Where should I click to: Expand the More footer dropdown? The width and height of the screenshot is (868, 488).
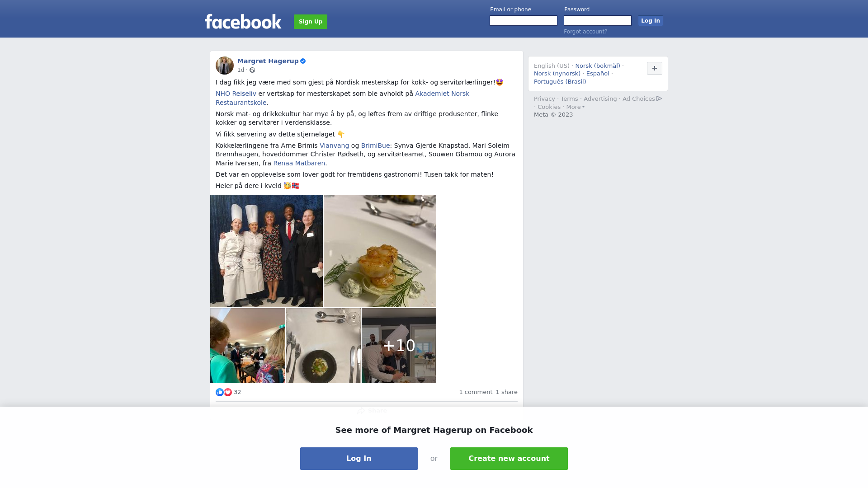click(x=575, y=107)
